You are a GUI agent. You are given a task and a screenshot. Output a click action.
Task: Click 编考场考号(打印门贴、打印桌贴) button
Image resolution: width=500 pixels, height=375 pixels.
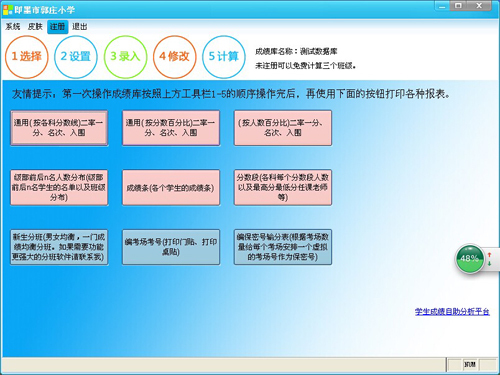(x=171, y=247)
